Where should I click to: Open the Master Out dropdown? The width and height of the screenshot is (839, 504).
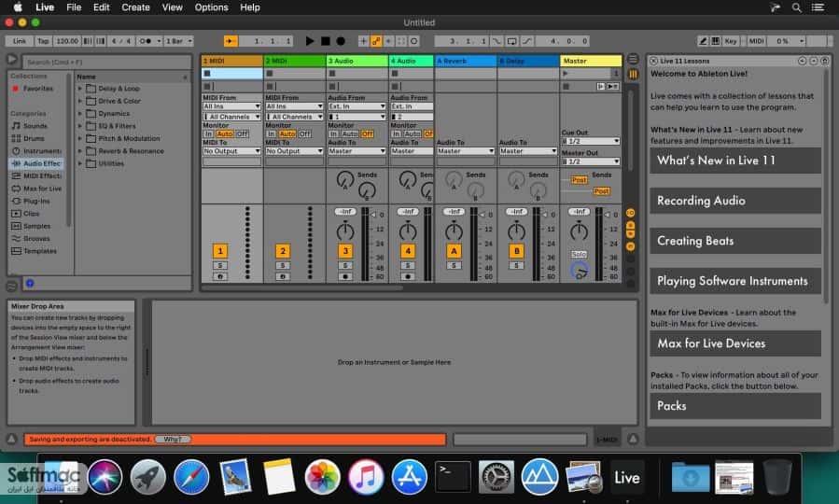click(591, 161)
